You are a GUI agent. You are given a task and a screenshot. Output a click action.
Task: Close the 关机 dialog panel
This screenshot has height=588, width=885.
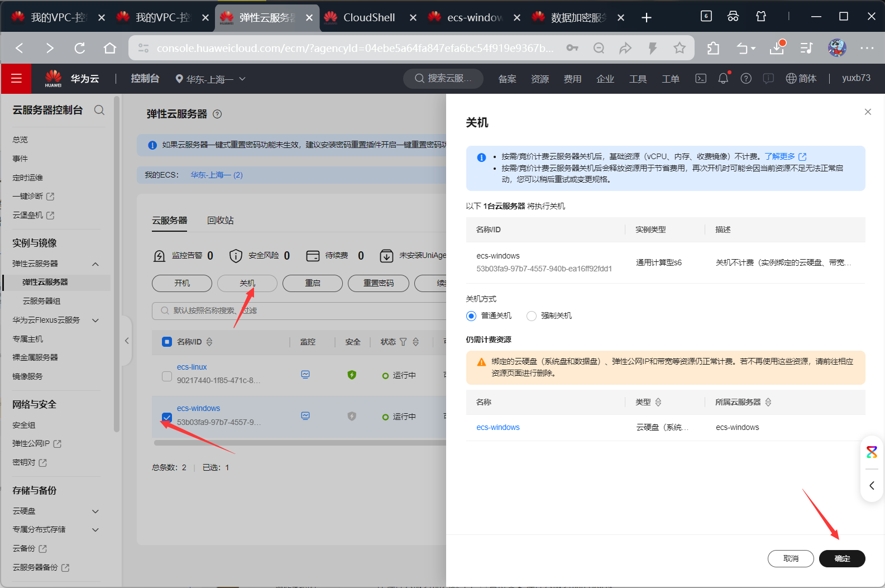(x=868, y=112)
